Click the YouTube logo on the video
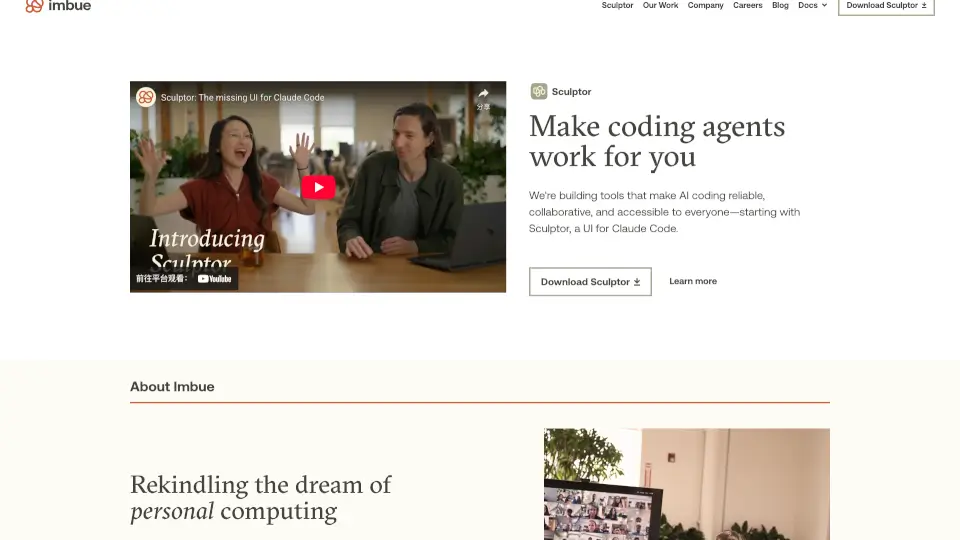The width and height of the screenshot is (960, 540). tap(214, 279)
